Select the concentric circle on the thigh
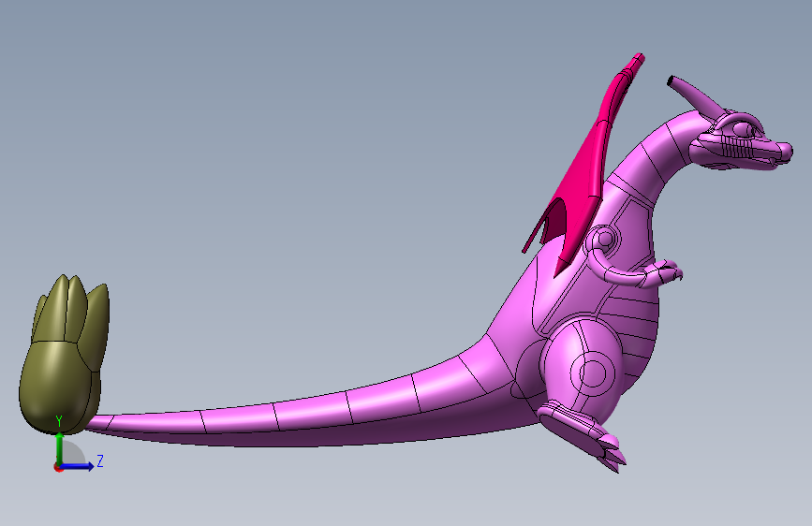The image size is (812, 526). coord(592,373)
